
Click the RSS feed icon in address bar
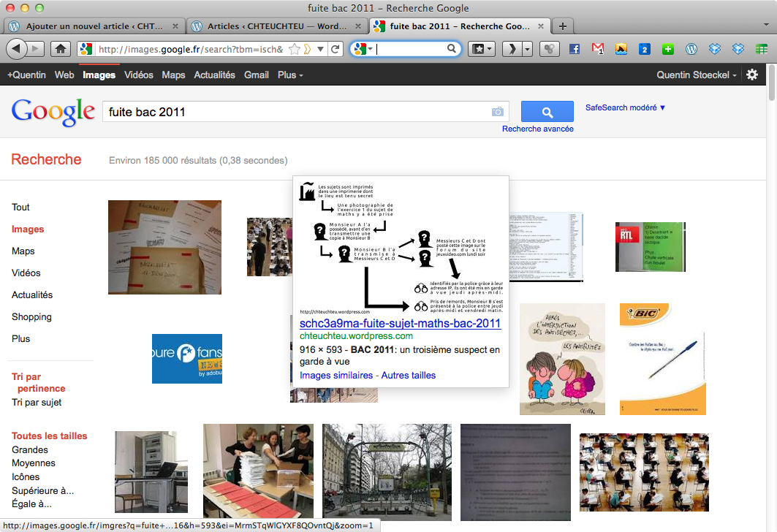coord(307,49)
